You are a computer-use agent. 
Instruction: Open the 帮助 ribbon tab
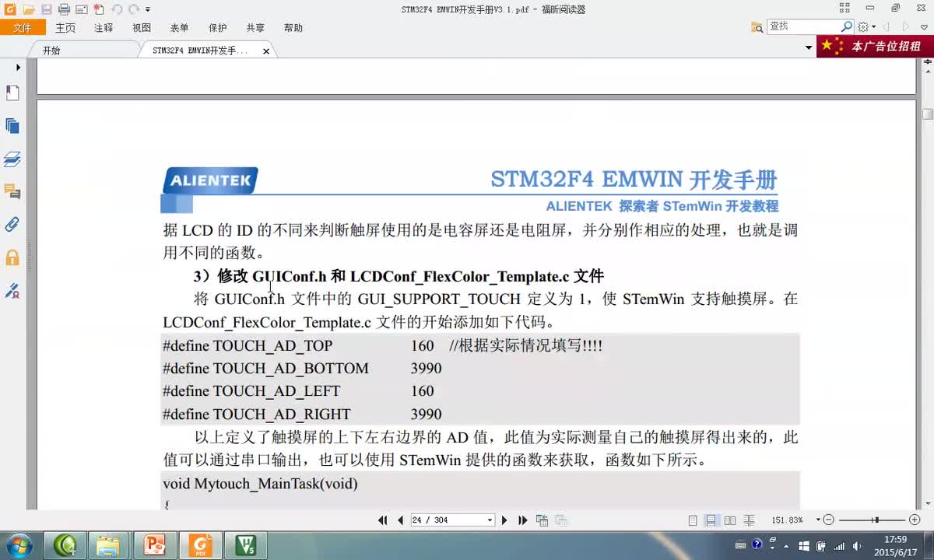click(293, 28)
